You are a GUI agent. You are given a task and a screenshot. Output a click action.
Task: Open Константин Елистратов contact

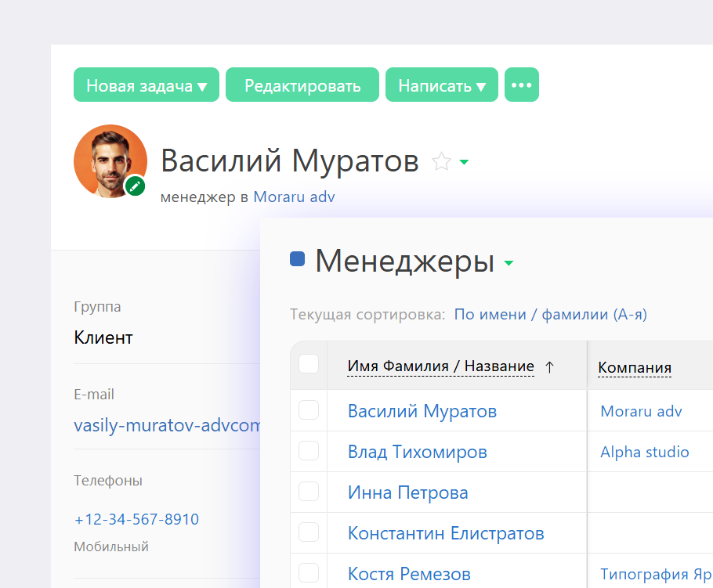pos(446,533)
